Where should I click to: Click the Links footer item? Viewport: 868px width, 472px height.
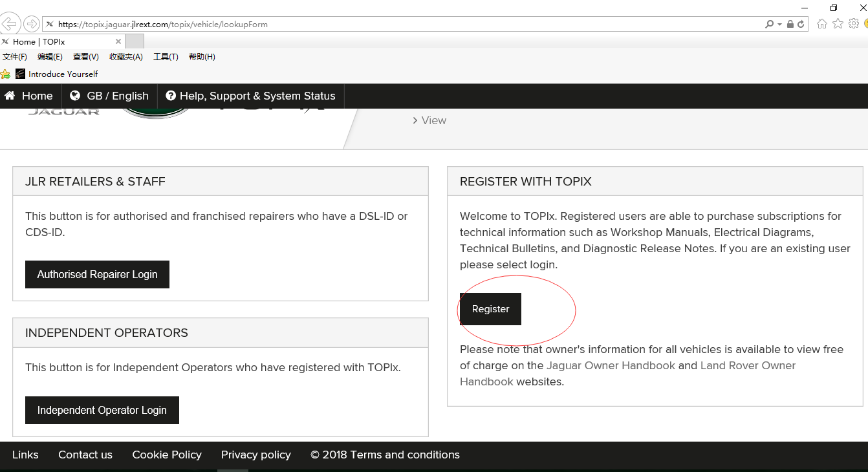(x=25, y=455)
